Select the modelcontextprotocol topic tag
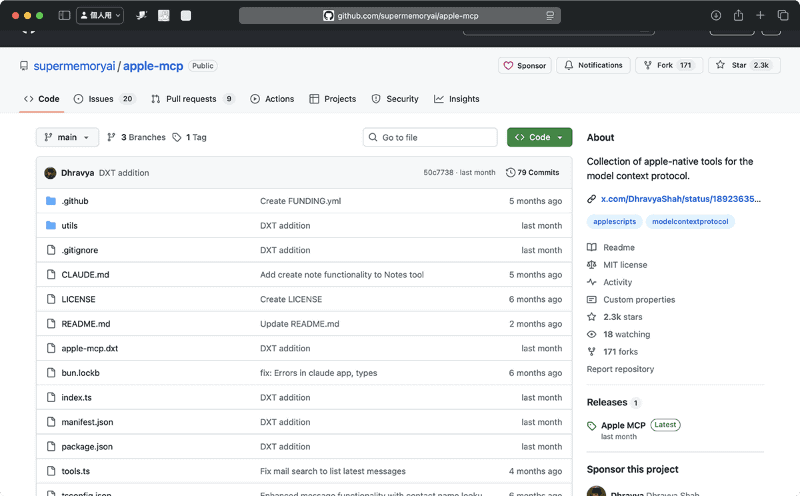Image resolution: width=800 pixels, height=496 pixels. [x=690, y=221]
